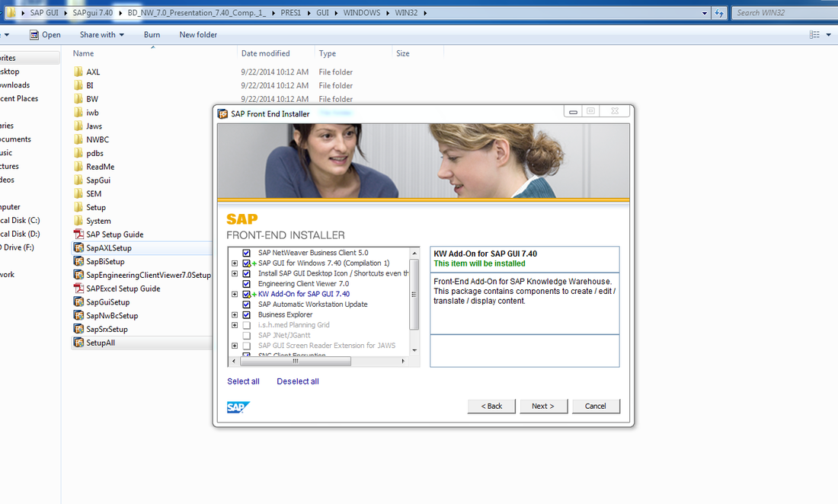Click the SAP Setup Guide PDF icon

pyautogui.click(x=78, y=234)
